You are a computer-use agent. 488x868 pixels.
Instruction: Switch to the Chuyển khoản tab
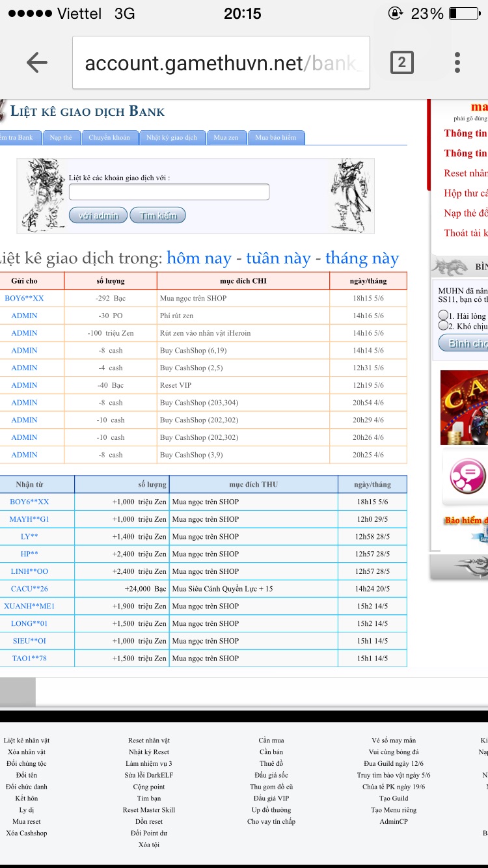point(109,137)
